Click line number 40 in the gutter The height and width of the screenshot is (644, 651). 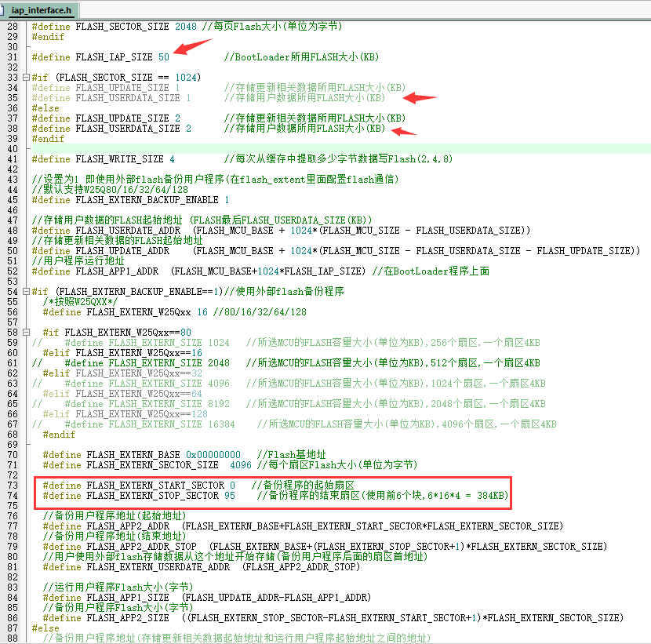[x=11, y=149]
